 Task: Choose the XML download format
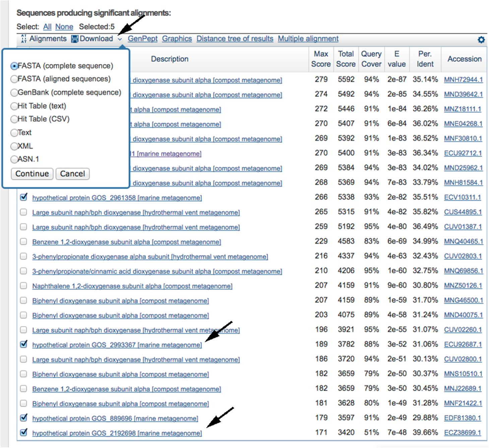[x=14, y=146]
